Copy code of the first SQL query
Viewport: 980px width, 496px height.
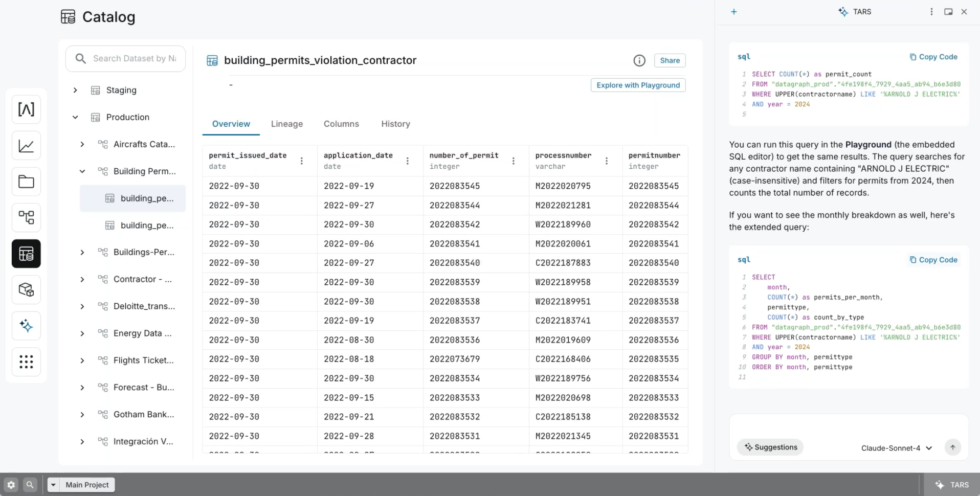coord(933,57)
